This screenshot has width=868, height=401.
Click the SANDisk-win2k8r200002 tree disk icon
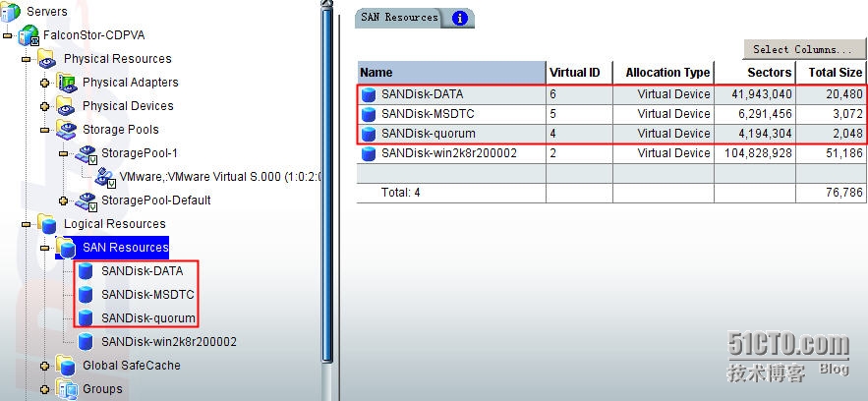86,342
